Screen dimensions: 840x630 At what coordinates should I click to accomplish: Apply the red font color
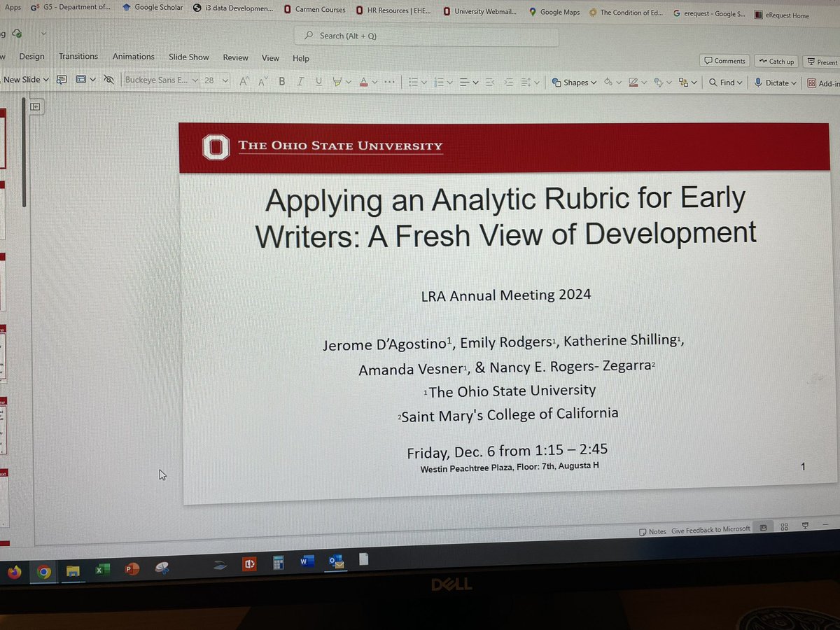[x=363, y=82]
